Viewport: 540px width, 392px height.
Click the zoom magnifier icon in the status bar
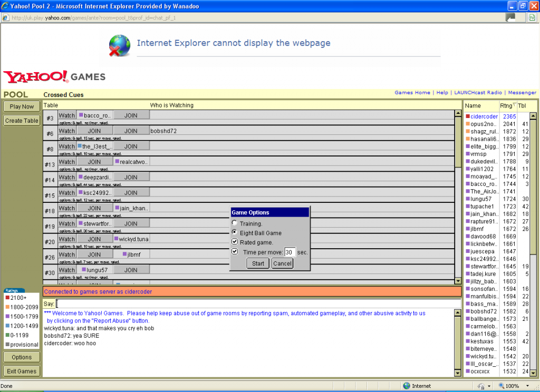pos(502,386)
